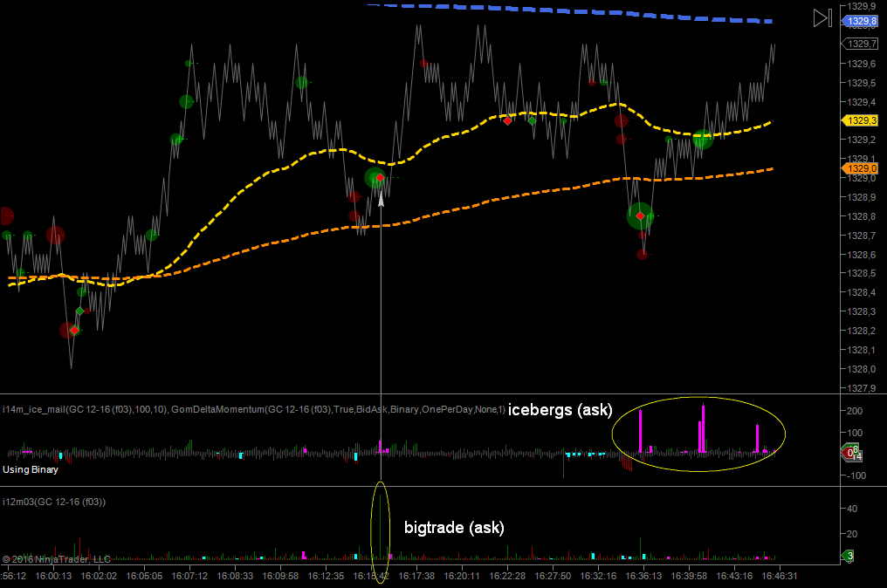887x588 pixels.
Task: Select the i12m03 indicator panel label
Action: pyautogui.click(x=54, y=502)
